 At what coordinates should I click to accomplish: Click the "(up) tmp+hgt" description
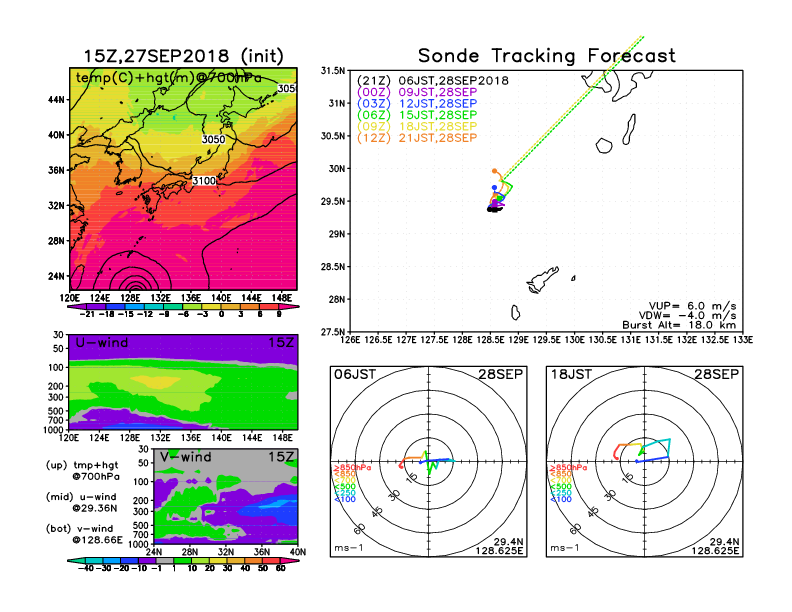pyautogui.click(x=82, y=465)
